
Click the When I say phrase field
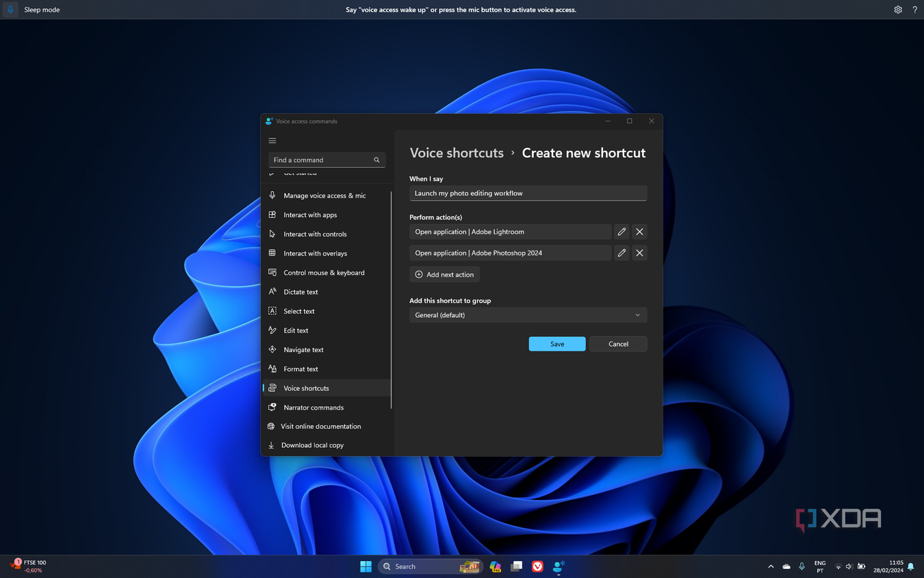(528, 193)
